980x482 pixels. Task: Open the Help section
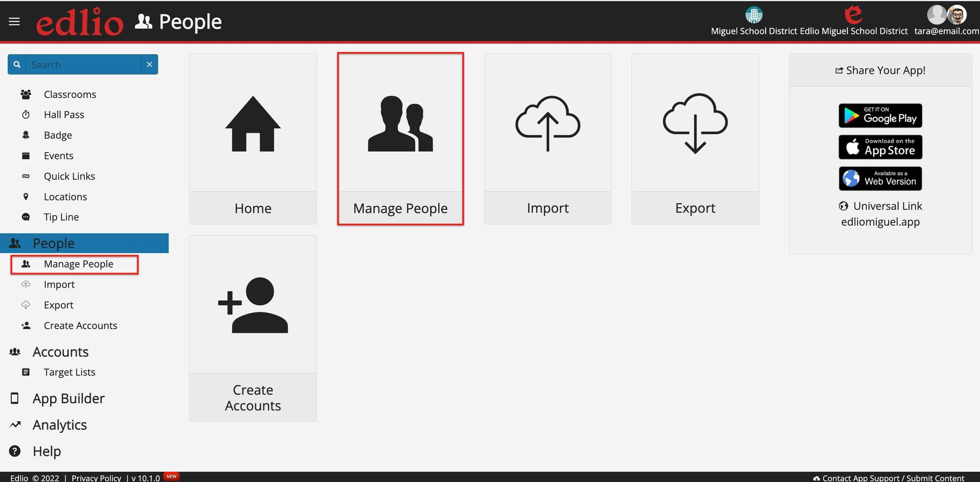47,451
